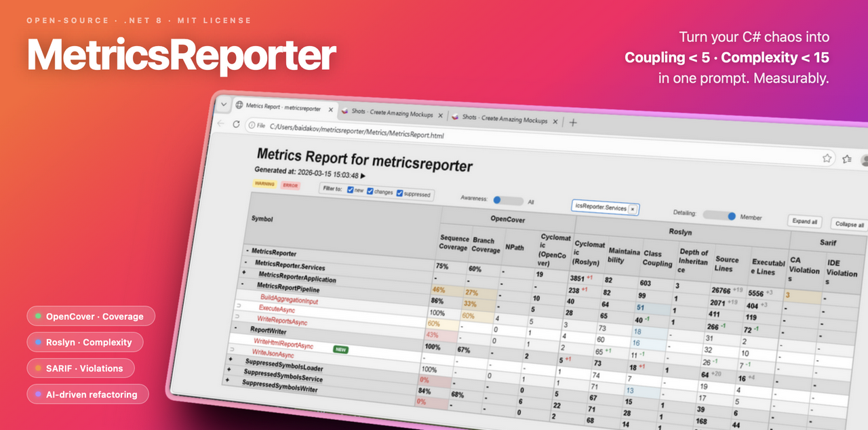Viewport: 868px width, 430px height.
Task: Collapse the MetricsReporter.Services group
Action: pos(245,262)
